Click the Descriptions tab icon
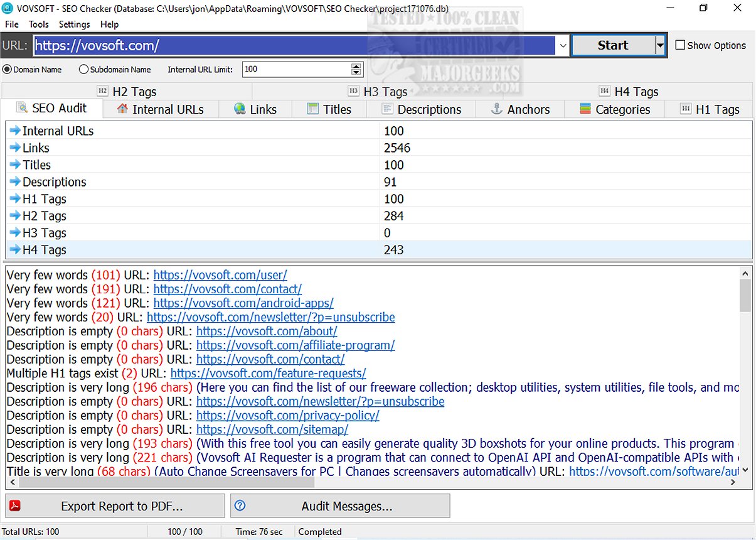Viewport: 756px width, 540px height. click(388, 109)
